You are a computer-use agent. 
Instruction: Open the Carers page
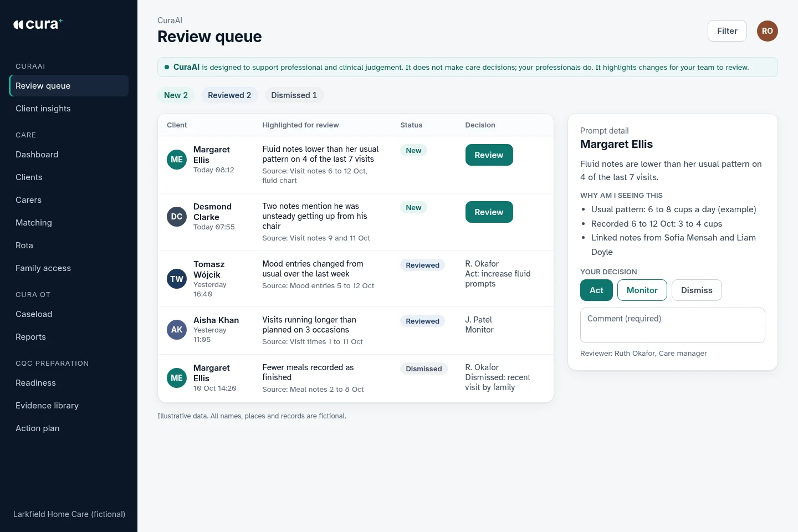(x=69, y=200)
